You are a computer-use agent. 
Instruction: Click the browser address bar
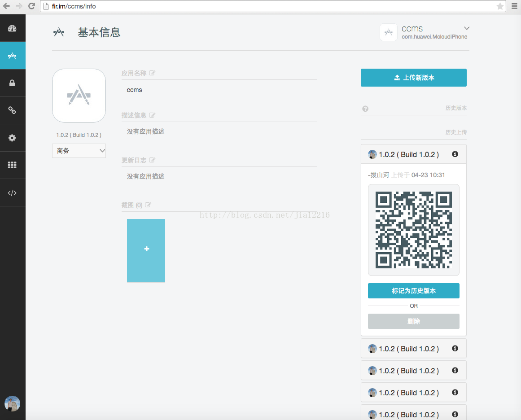coord(272,6)
